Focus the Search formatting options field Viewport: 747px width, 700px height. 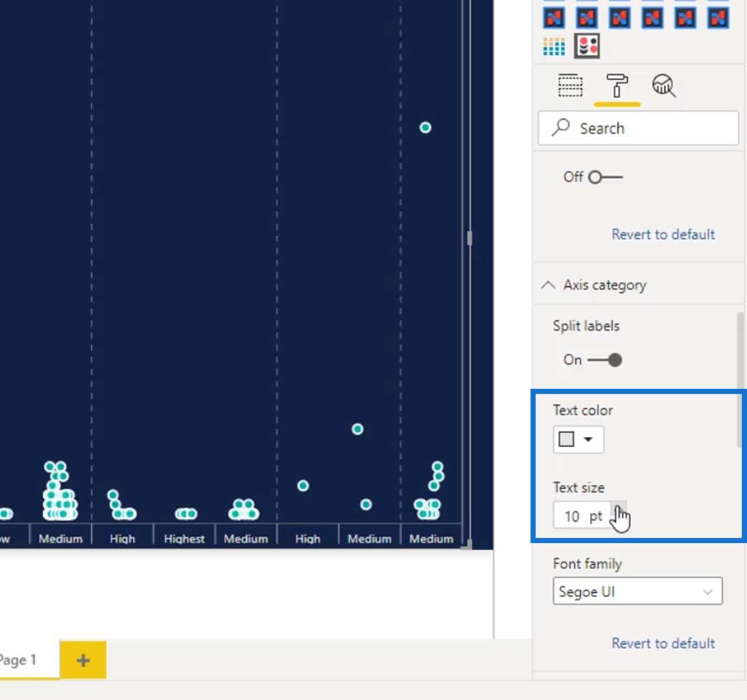(x=638, y=128)
